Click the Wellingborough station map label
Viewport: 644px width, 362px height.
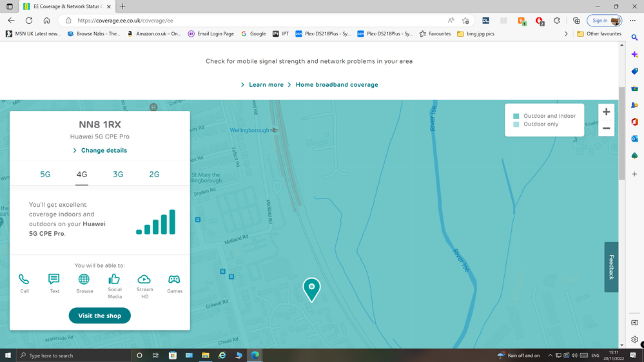(249, 130)
